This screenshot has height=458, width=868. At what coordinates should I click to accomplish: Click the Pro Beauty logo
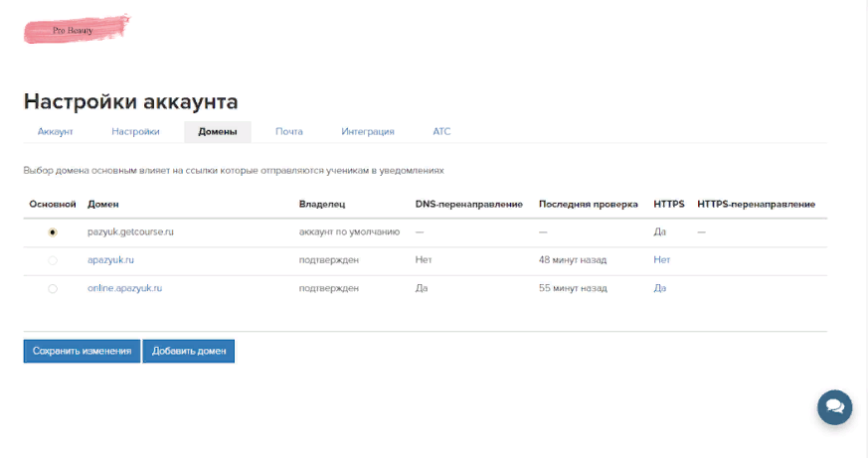tap(77, 30)
